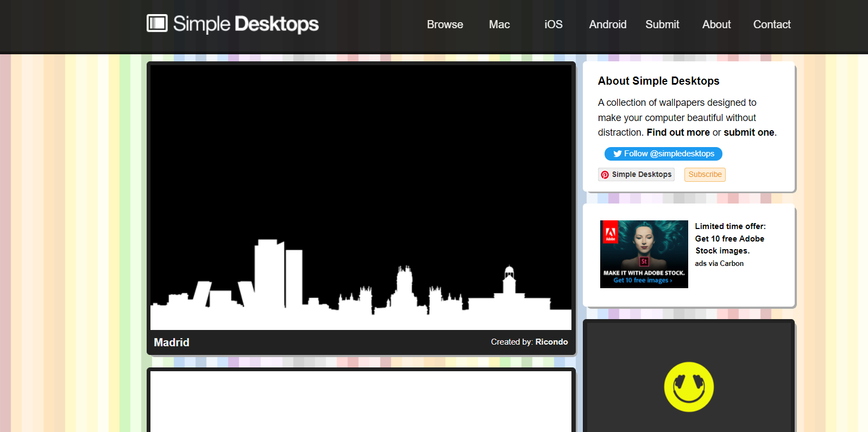
Task: Click the Simple Desktops site title
Action: pos(246,24)
